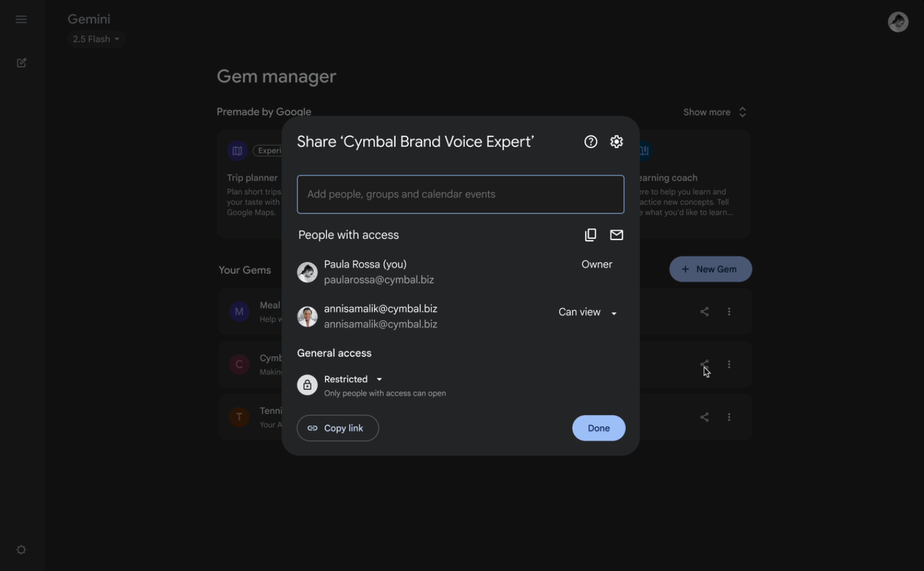Click the Copy link button

[x=337, y=428]
